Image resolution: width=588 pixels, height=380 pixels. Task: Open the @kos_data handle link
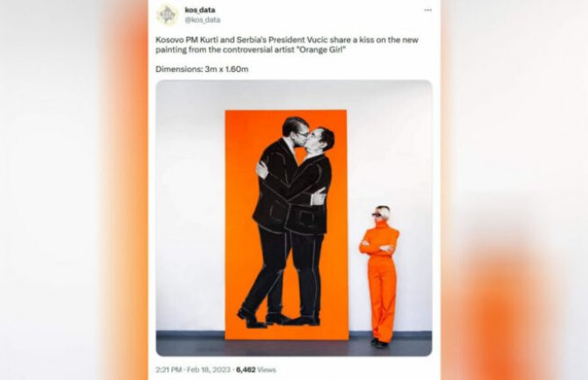[203, 20]
